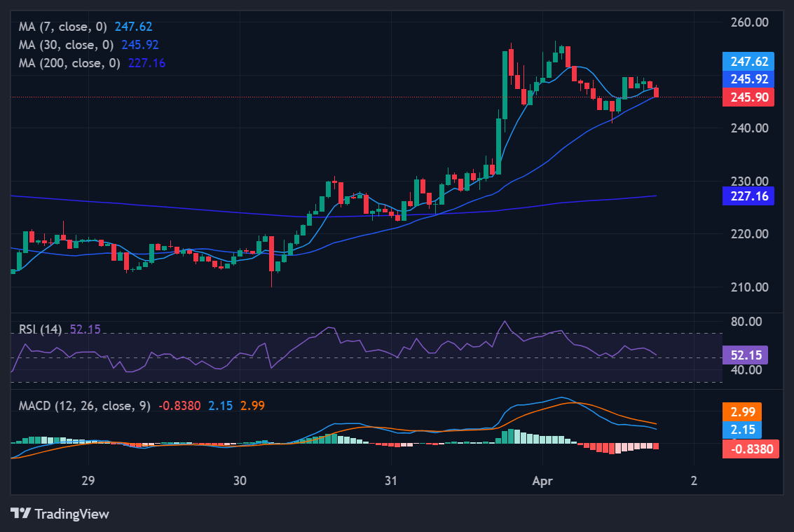Image resolution: width=794 pixels, height=532 pixels.
Task: Click the orange 2.99 signal value tag
Action: tap(741, 411)
